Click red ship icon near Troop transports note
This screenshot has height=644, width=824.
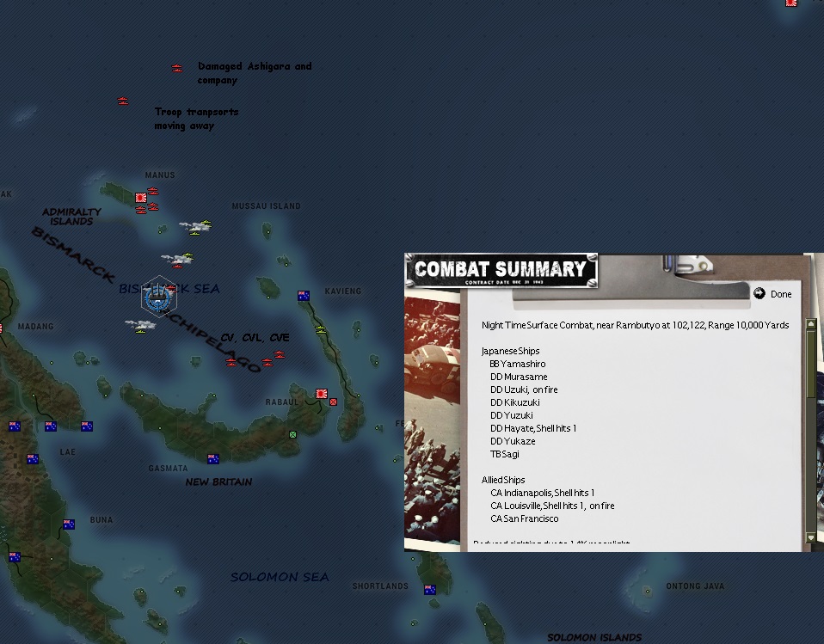(123, 101)
